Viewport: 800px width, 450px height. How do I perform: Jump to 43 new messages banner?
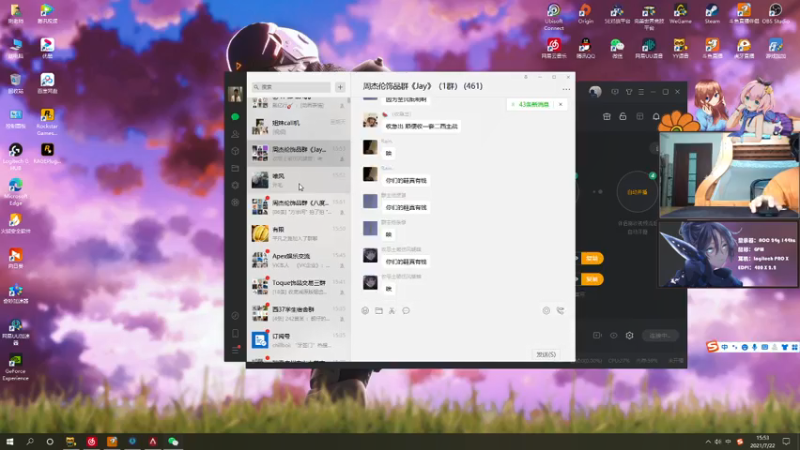(x=531, y=104)
